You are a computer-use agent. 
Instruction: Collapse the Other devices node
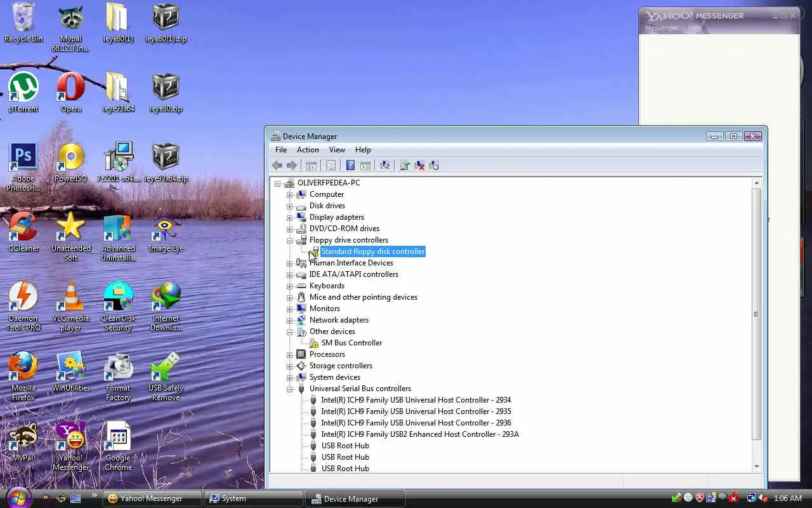click(x=289, y=331)
